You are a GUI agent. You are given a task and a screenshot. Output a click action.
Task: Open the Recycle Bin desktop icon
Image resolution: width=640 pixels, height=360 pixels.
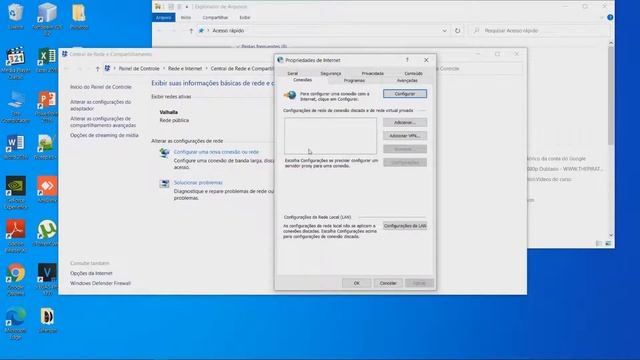[16, 16]
